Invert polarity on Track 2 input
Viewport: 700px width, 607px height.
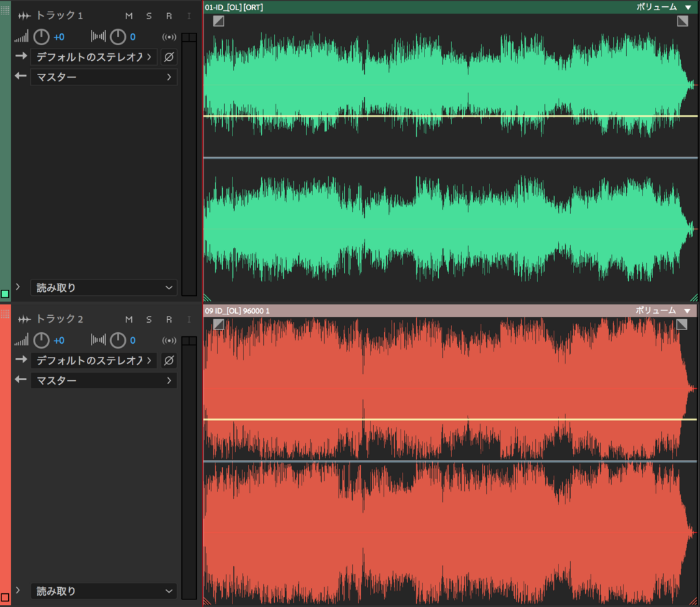pyautogui.click(x=169, y=361)
